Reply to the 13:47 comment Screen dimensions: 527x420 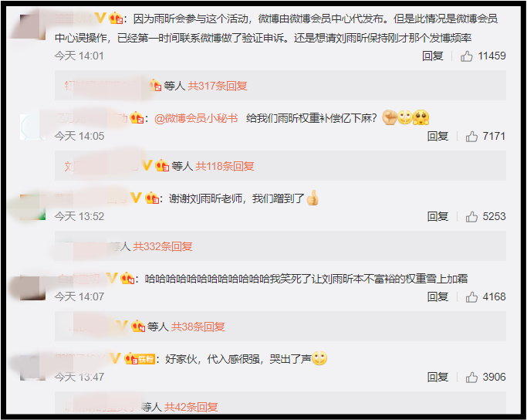438,378
